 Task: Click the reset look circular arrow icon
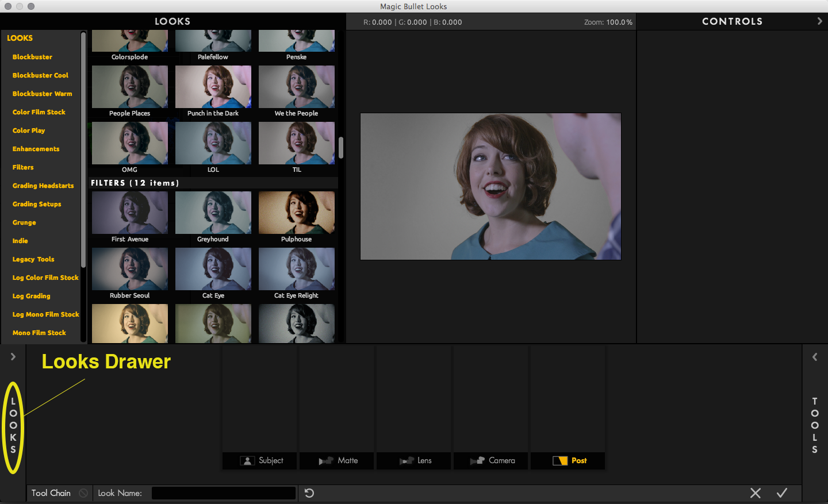pos(309,493)
